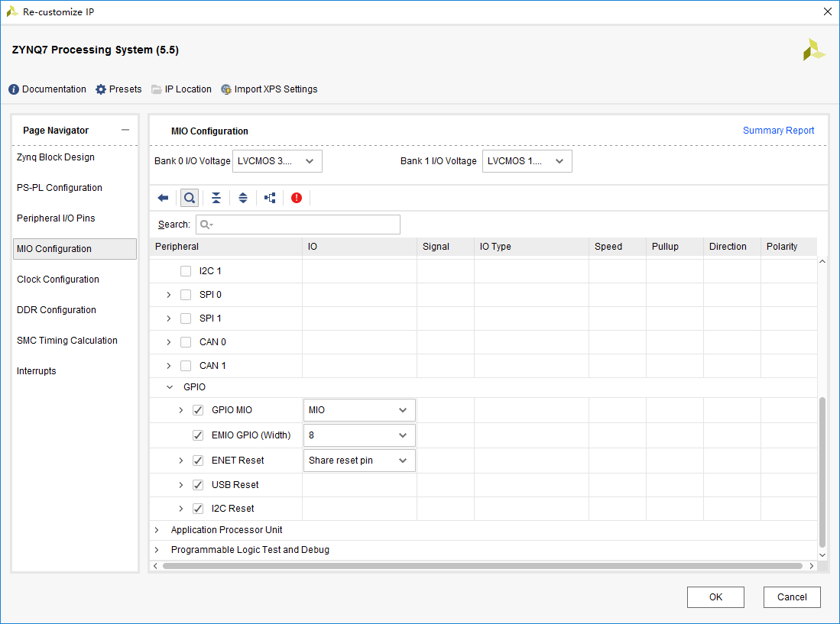Screen dimensions: 840x624
Task: Expand the SPI 0 tree row
Action: pos(169,295)
